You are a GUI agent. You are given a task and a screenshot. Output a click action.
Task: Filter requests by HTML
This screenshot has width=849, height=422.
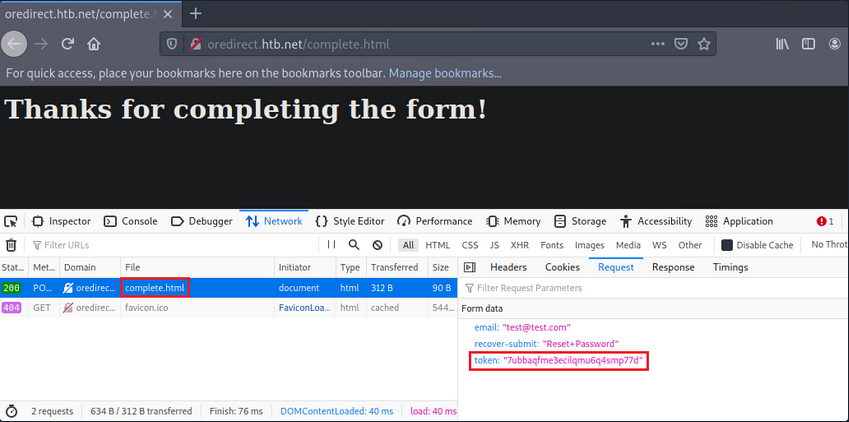(x=437, y=245)
